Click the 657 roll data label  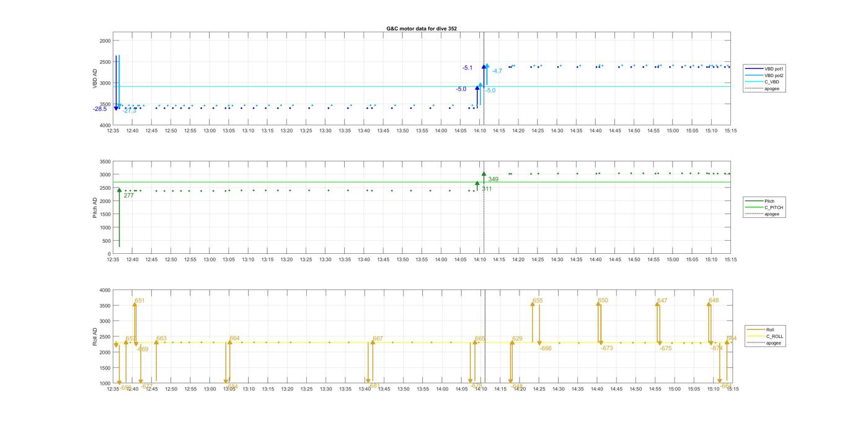tap(131, 339)
